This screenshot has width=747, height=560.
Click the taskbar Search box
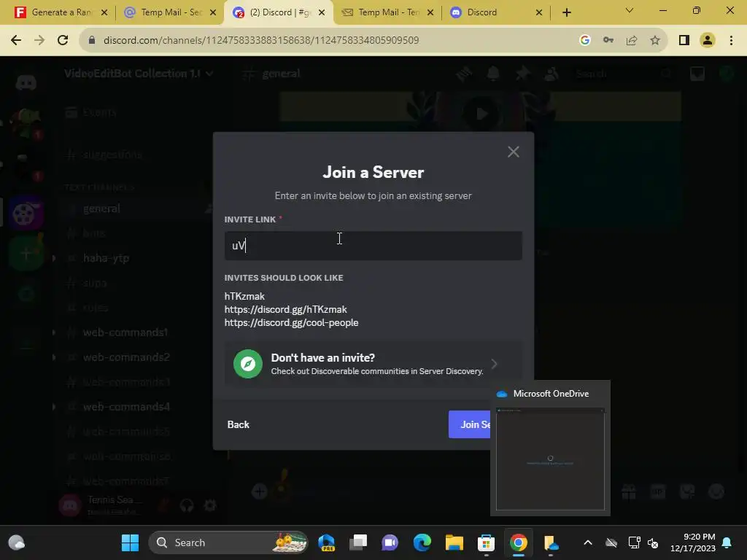point(228,542)
